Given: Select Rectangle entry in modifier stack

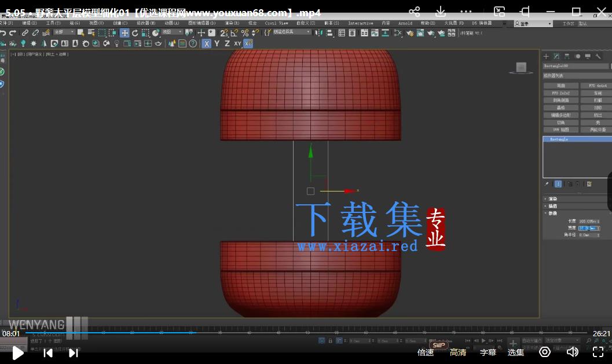Looking at the screenshot, I should (x=578, y=139).
